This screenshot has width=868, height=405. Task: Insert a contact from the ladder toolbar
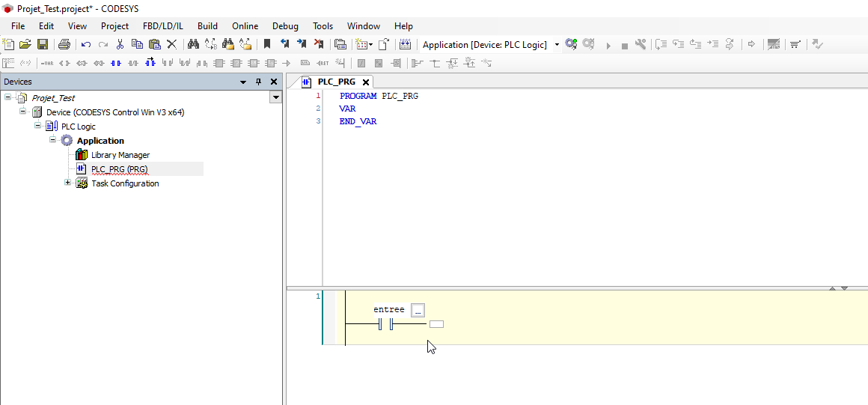tap(116, 63)
